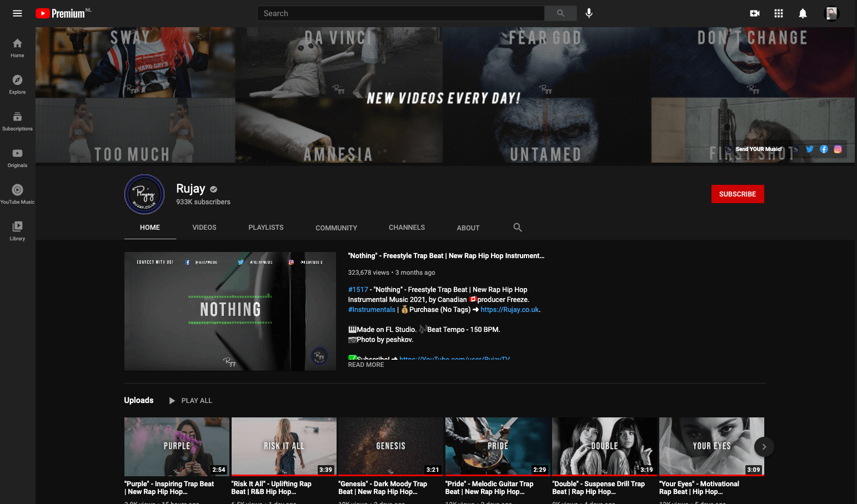857x504 pixels.
Task: Go to Home in the sidebar
Action: (17, 48)
